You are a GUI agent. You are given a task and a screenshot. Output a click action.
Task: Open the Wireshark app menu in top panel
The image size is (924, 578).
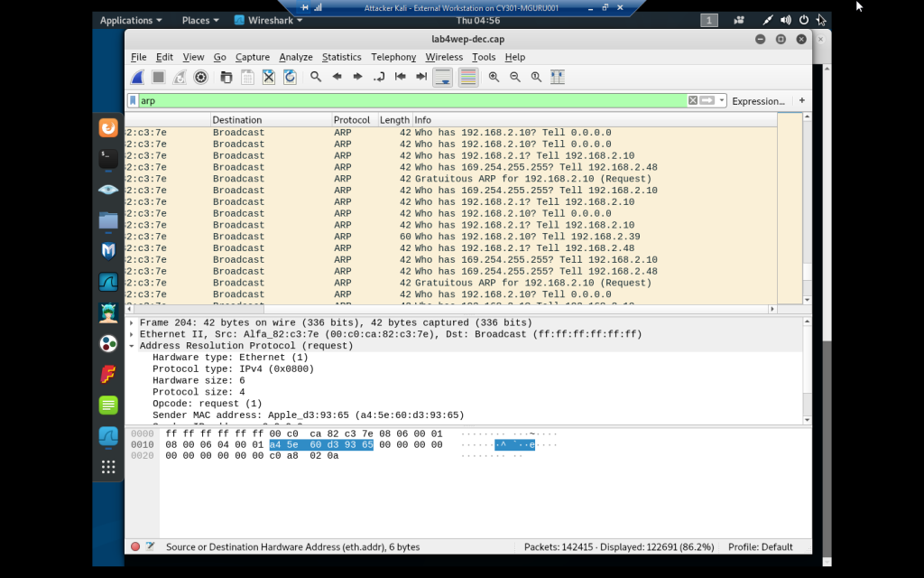coord(268,21)
